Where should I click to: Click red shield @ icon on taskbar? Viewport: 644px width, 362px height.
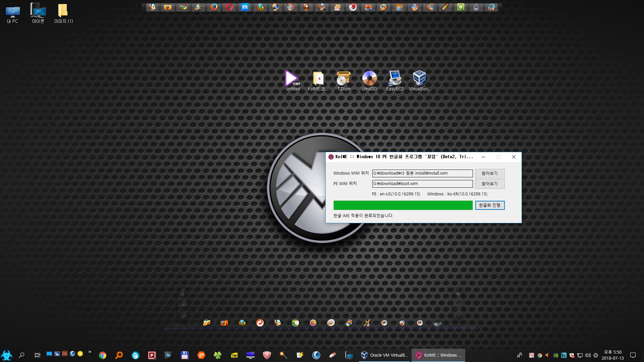267,355
